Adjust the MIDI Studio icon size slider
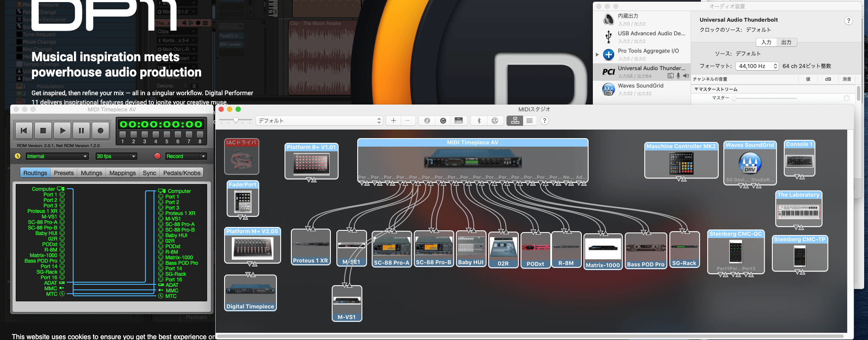Viewport: 868px width, 340px height. pos(236,121)
